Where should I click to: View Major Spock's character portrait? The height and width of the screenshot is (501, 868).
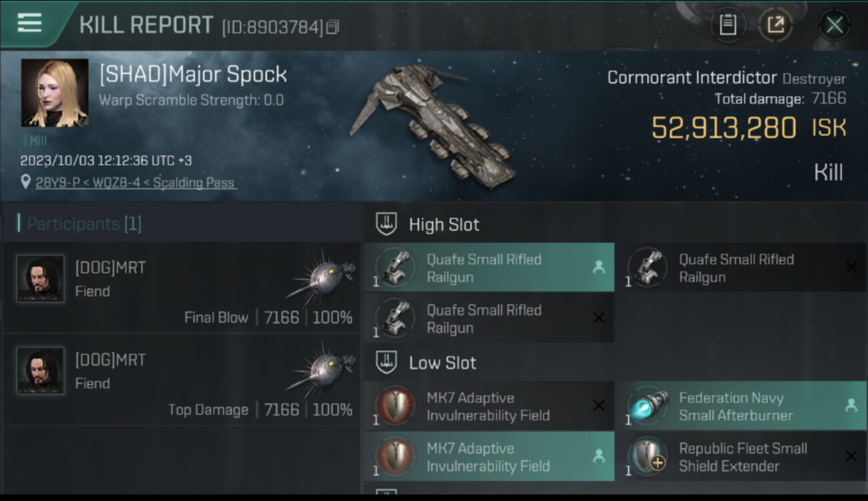point(55,93)
